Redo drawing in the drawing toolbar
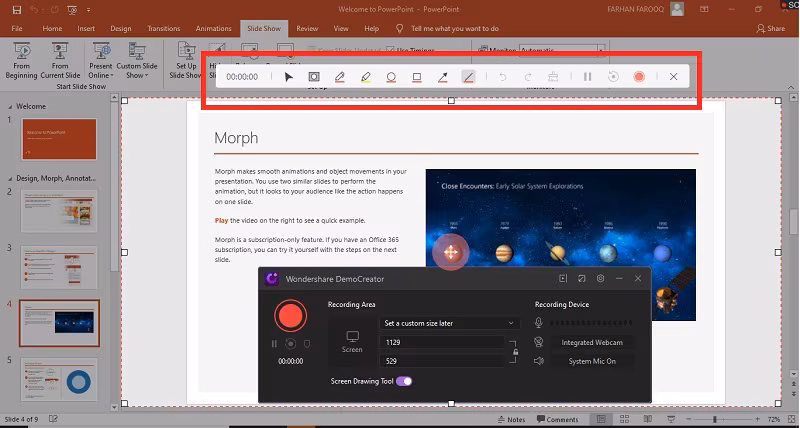 point(528,77)
